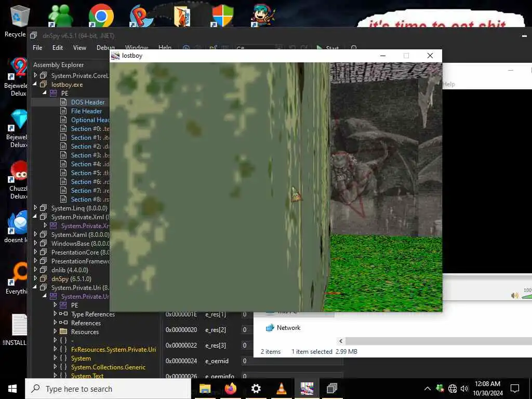Expand the Type References node
The width and height of the screenshot is (532, 399).
tap(55, 314)
